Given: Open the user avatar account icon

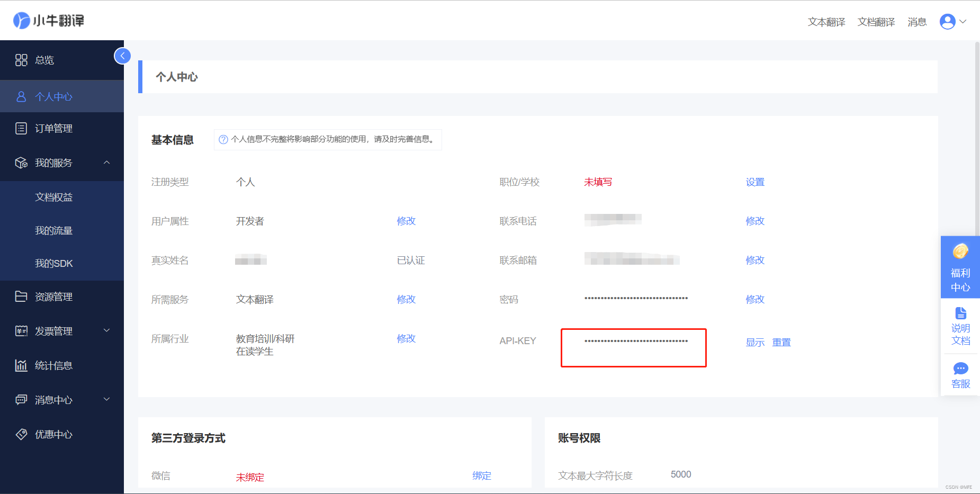Looking at the screenshot, I should click(x=947, y=22).
